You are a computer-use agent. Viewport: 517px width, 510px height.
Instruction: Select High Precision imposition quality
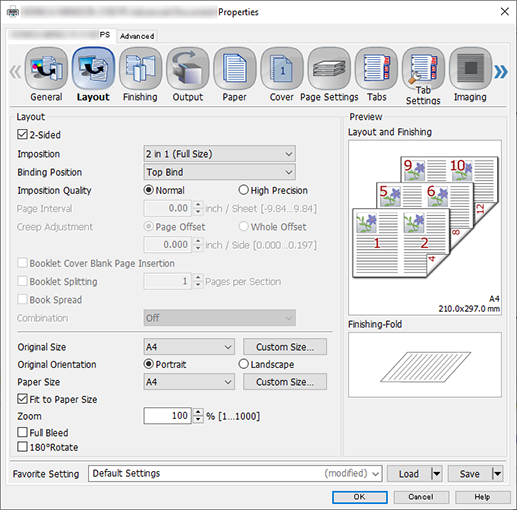[243, 190]
